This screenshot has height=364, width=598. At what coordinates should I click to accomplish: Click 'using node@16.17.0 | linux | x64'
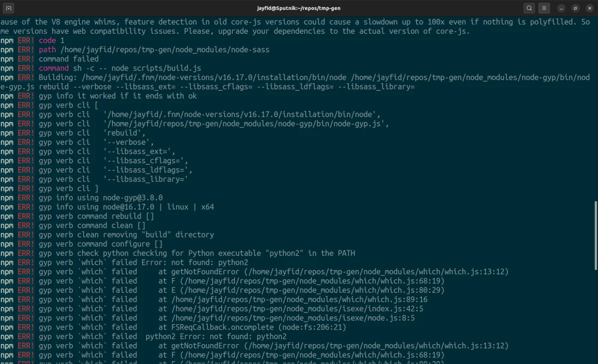click(146, 207)
